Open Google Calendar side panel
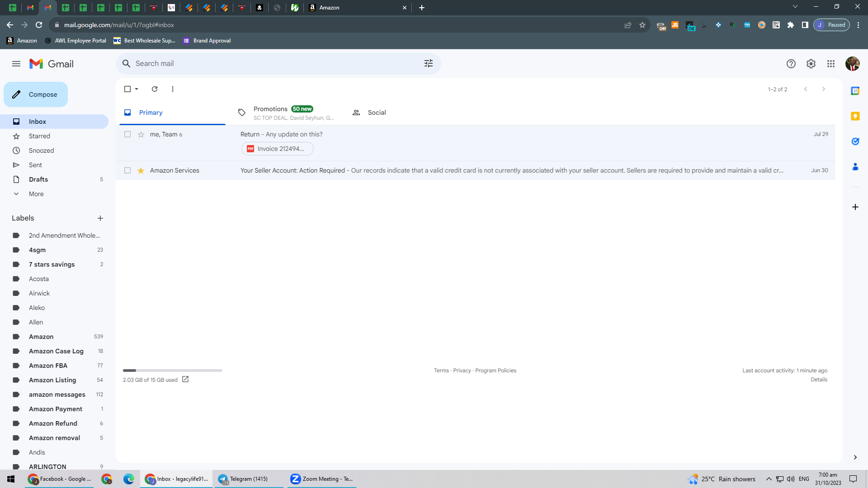This screenshot has width=868, height=488. [855, 91]
